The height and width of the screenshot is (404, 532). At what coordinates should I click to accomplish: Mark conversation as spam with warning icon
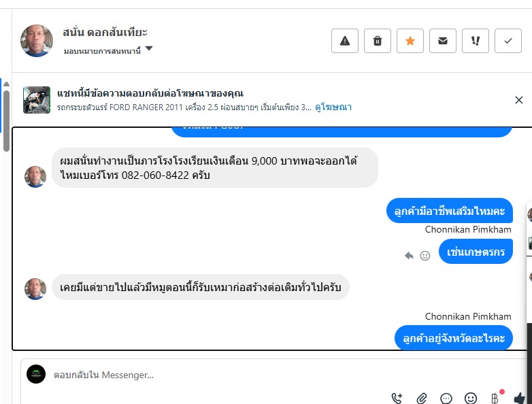[x=344, y=41]
